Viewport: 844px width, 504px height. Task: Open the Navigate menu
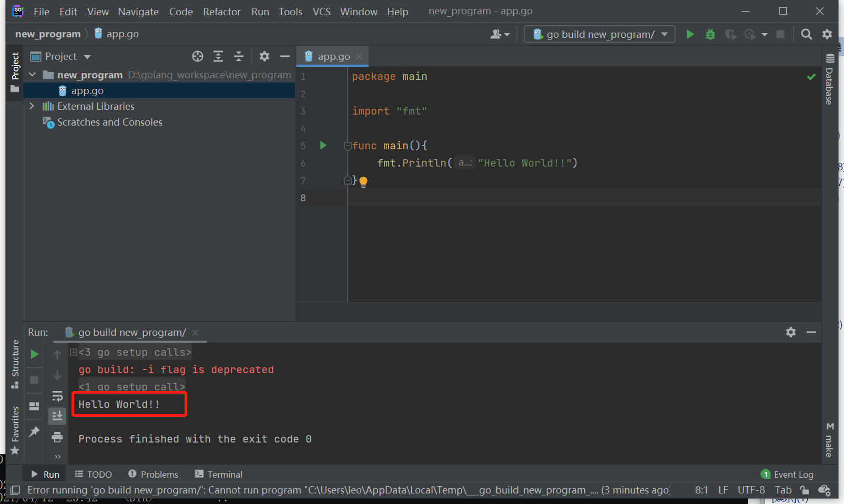[x=138, y=12]
